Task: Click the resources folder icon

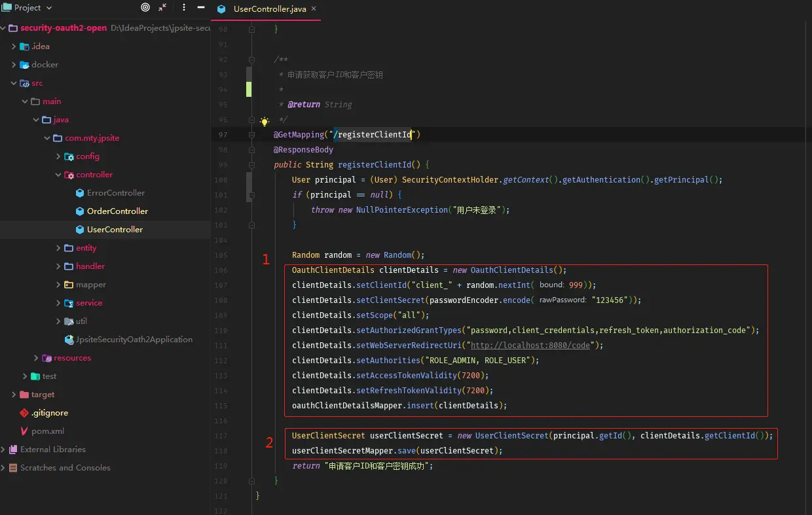Action: click(x=47, y=358)
